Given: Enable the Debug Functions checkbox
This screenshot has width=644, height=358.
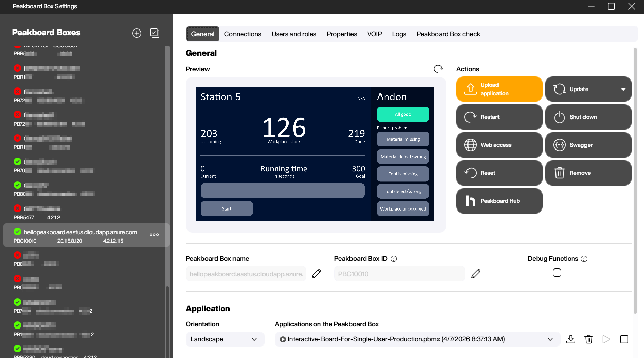Looking at the screenshot, I should coord(557,273).
